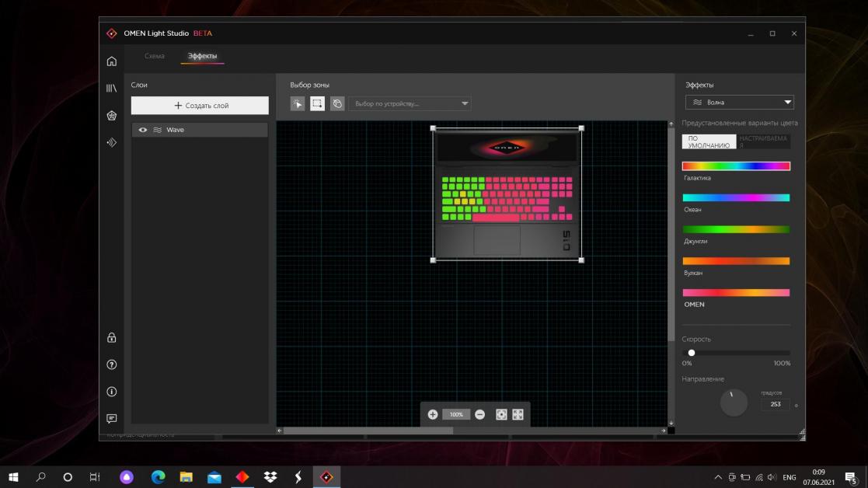Click the 100% zoom level field
The image size is (868, 488).
[456, 414]
